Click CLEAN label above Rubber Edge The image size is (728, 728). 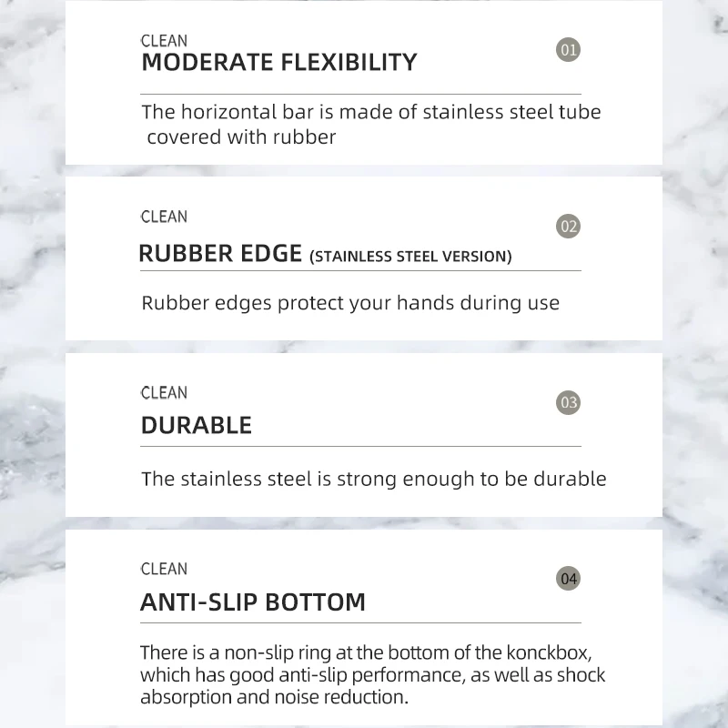pyautogui.click(x=164, y=217)
